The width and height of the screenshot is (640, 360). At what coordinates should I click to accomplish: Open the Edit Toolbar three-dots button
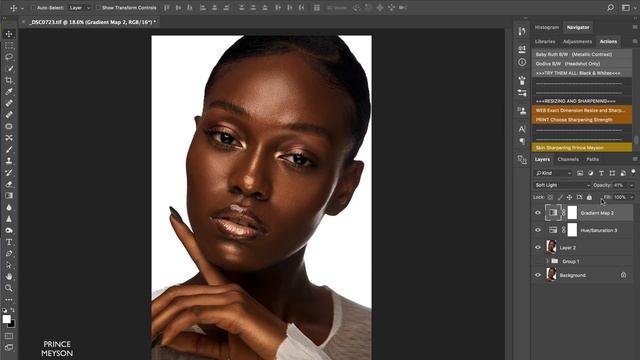[9, 300]
